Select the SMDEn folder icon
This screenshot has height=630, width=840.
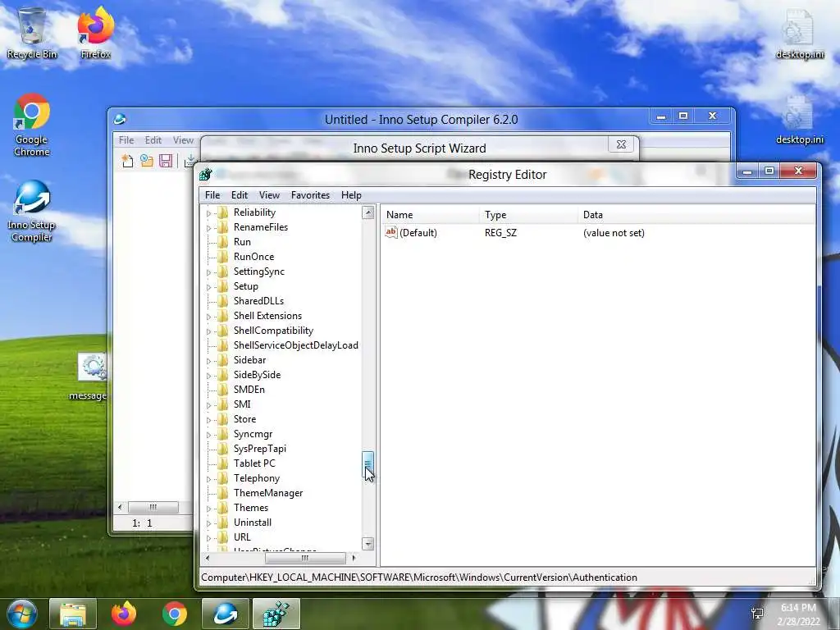[223, 390]
